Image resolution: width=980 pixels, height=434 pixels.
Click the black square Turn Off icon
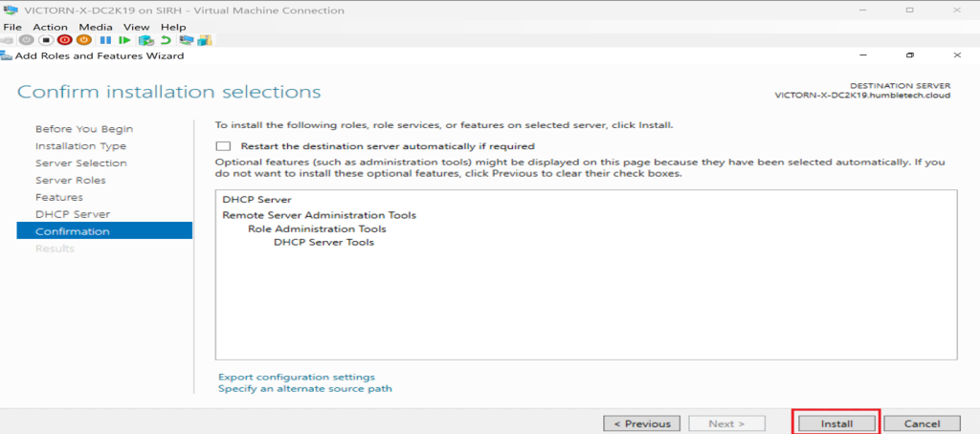point(45,40)
